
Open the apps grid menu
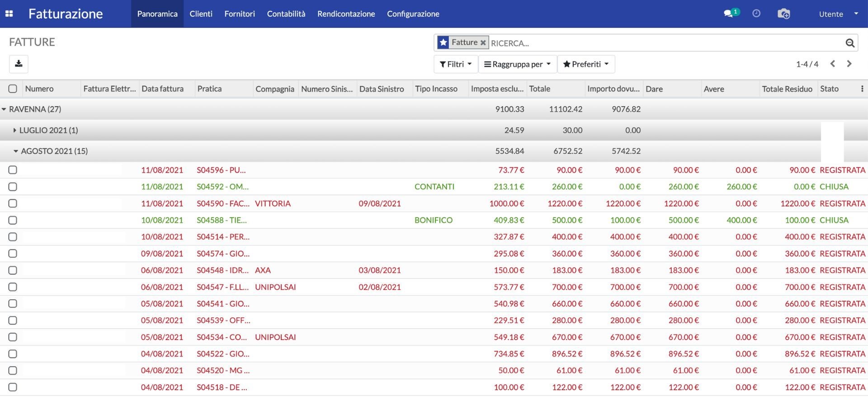(9, 14)
